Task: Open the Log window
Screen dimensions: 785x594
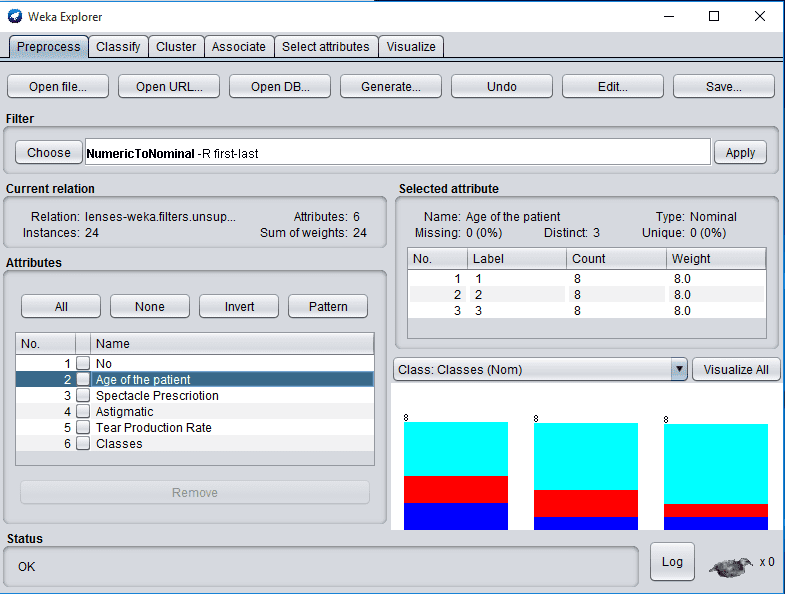Action: 672,562
